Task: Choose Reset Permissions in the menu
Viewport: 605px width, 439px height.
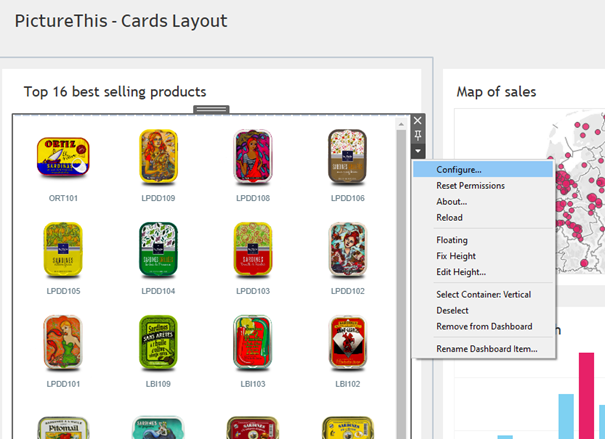Action: 470,186
